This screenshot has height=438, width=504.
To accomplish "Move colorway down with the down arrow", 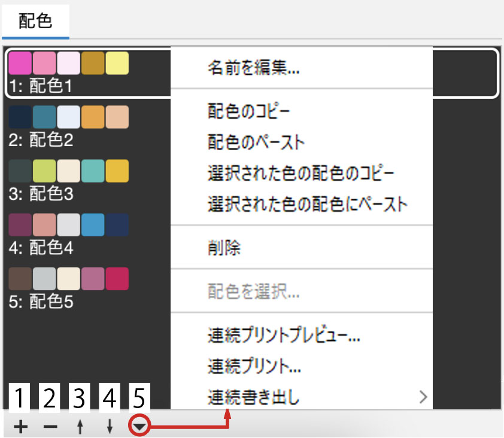I will [109, 427].
